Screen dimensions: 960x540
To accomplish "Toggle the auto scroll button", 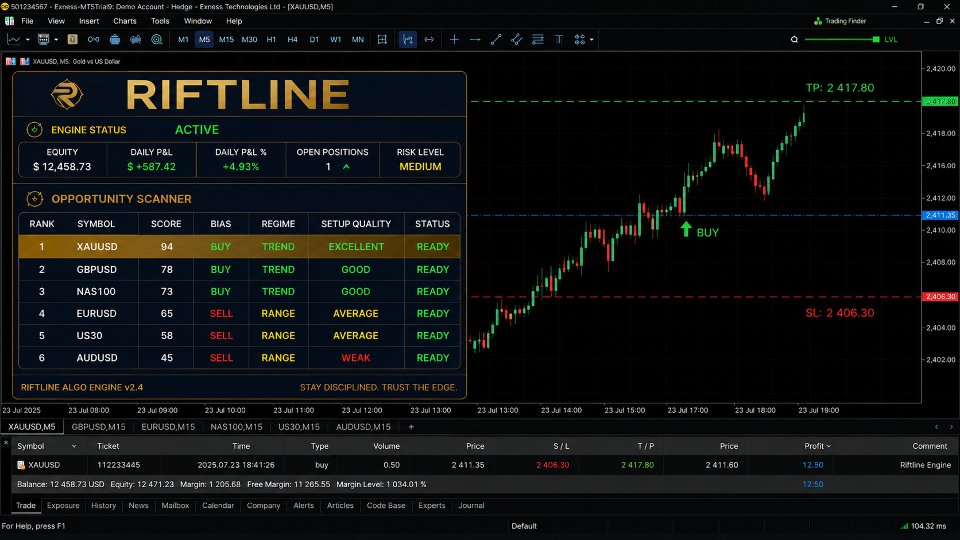I will tap(407, 39).
